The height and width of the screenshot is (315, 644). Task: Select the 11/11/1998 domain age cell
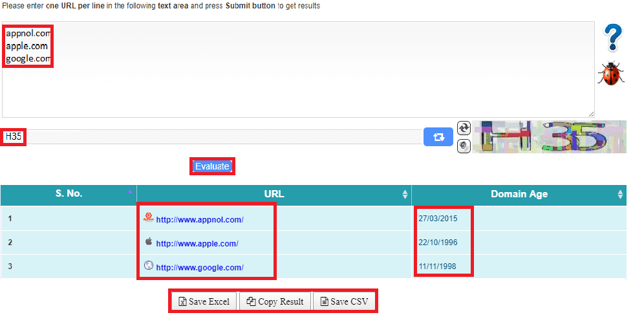point(437,266)
